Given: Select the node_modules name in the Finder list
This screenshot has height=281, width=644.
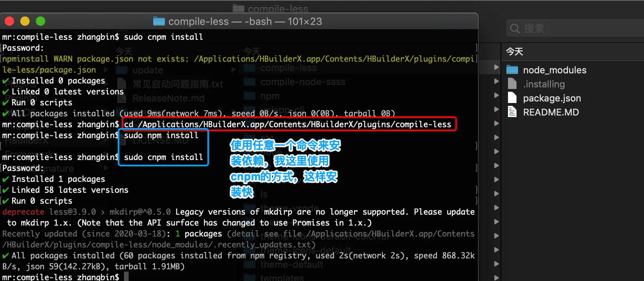Looking at the screenshot, I should pyautogui.click(x=555, y=70).
